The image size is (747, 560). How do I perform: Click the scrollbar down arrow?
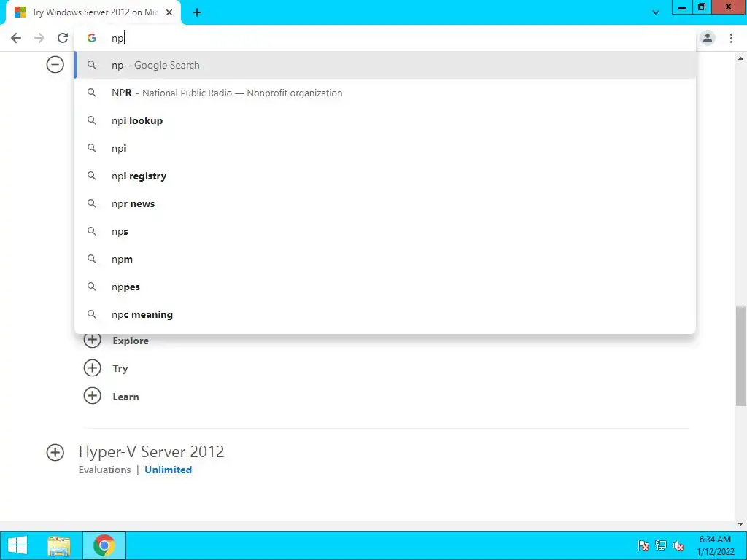tap(740, 524)
